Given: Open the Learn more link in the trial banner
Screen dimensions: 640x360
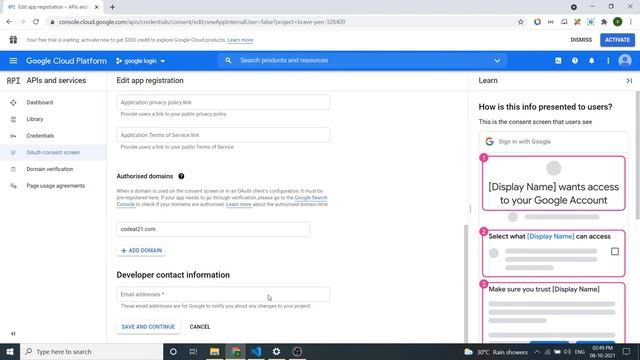Looking at the screenshot, I should tap(240, 40).
